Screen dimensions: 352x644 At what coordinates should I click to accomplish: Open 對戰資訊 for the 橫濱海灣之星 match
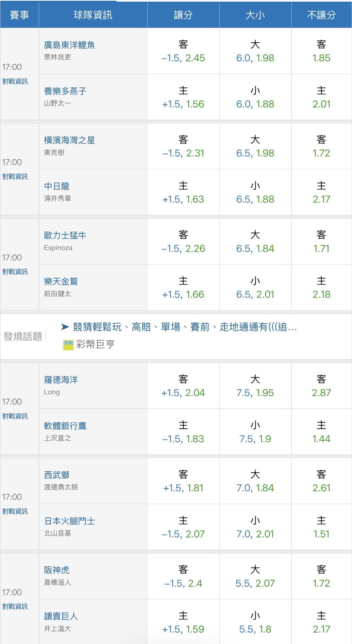tap(15, 176)
